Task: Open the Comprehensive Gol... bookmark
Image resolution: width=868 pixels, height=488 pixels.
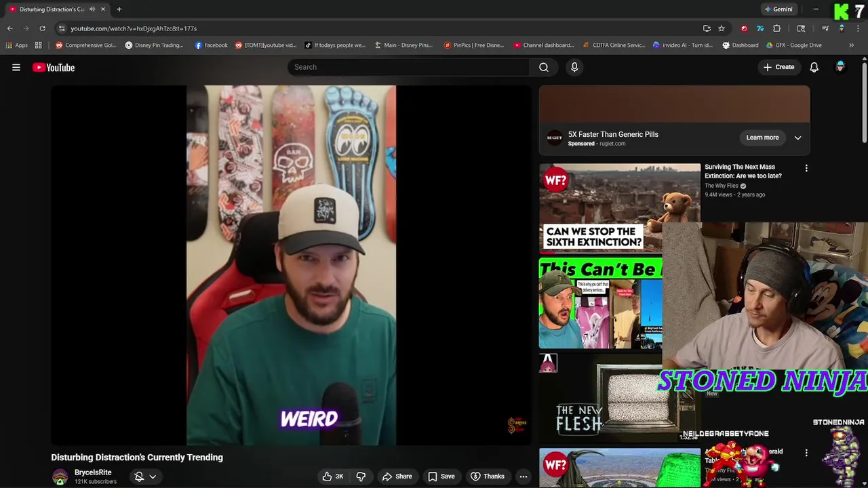Action: tap(86, 45)
